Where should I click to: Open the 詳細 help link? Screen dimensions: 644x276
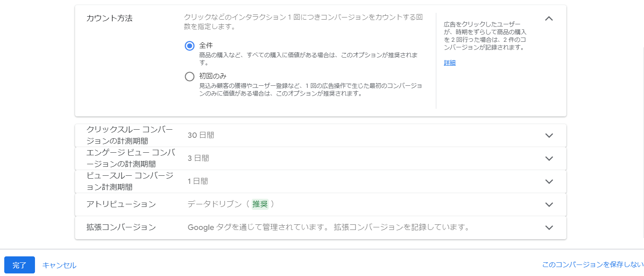[450, 63]
